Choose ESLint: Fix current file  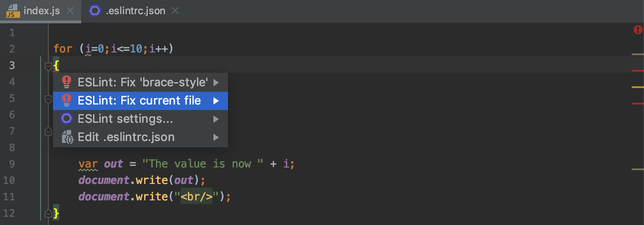pyautogui.click(x=140, y=100)
